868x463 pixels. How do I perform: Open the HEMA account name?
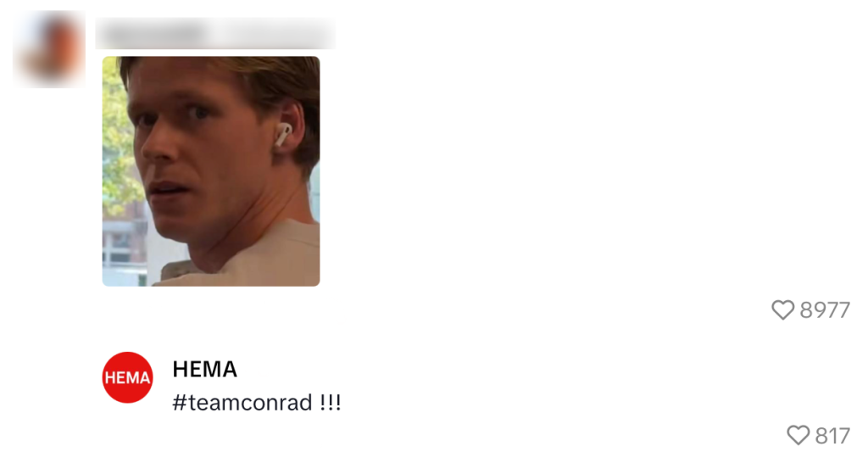pos(205,370)
